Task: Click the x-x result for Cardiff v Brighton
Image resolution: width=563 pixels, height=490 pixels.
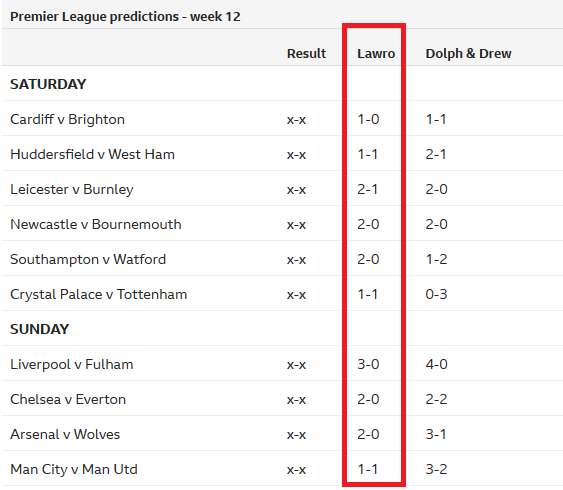Action: point(296,120)
